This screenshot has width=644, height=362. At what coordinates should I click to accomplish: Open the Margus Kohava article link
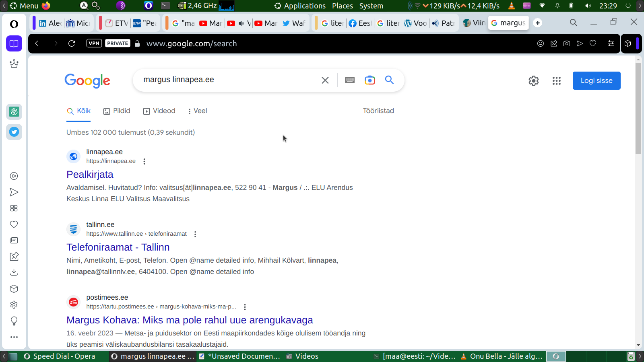(190, 320)
